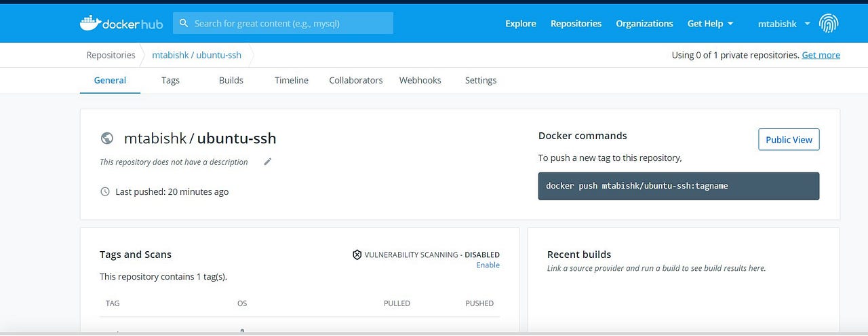Focus the search for great content field
The height and width of the screenshot is (336, 868).
coord(283,23)
